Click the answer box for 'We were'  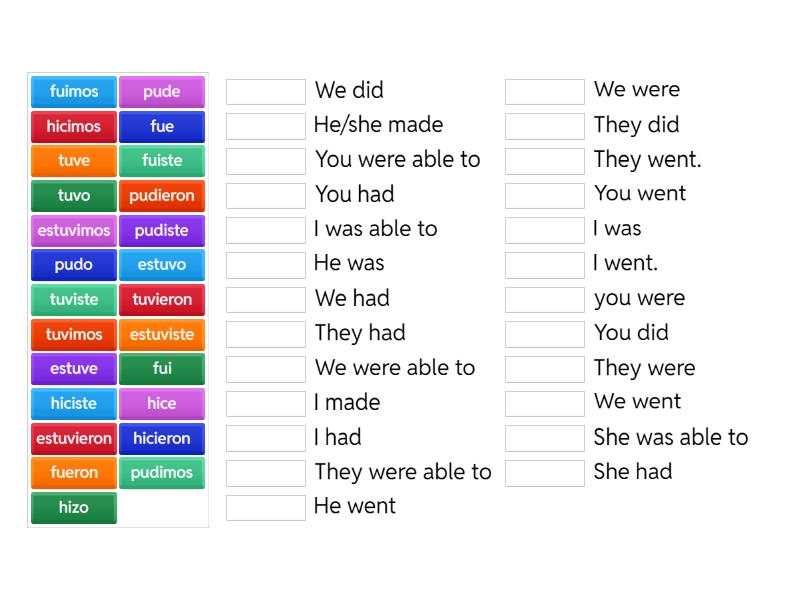(545, 92)
